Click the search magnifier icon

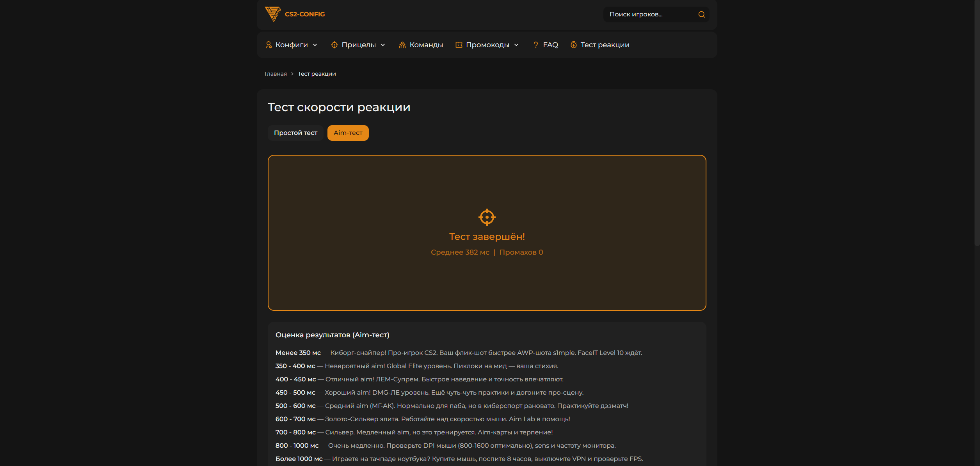click(x=701, y=14)
